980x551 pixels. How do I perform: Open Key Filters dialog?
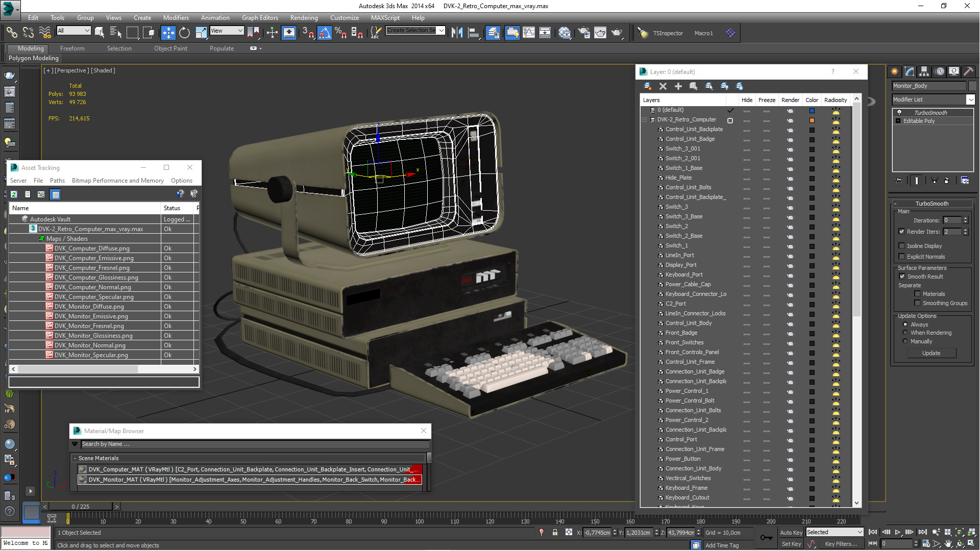point(841,544)
